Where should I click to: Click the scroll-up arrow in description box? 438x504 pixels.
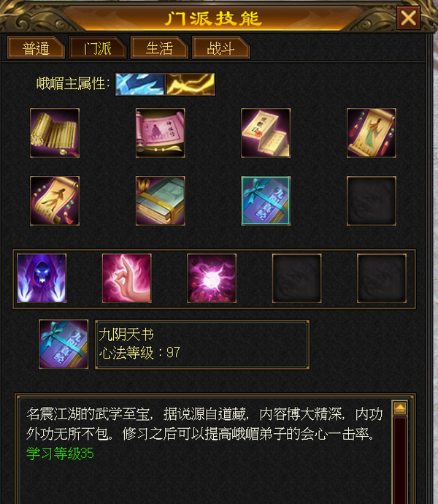[x=400, y=408]
